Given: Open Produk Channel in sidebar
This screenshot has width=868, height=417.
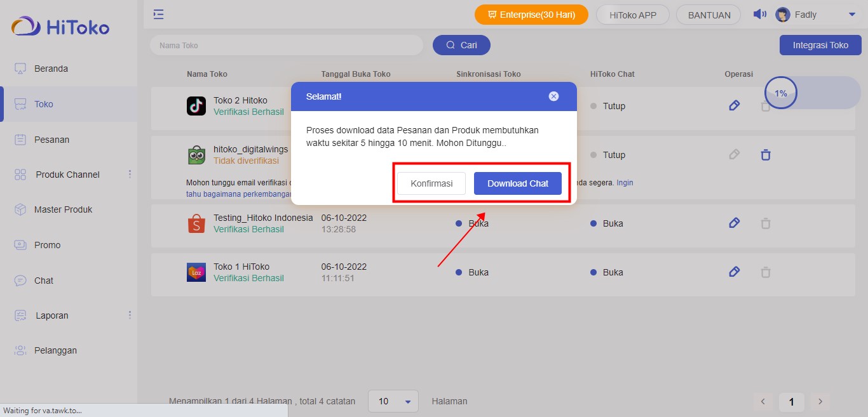Looking at the screenshot, I should click(67, 175).
